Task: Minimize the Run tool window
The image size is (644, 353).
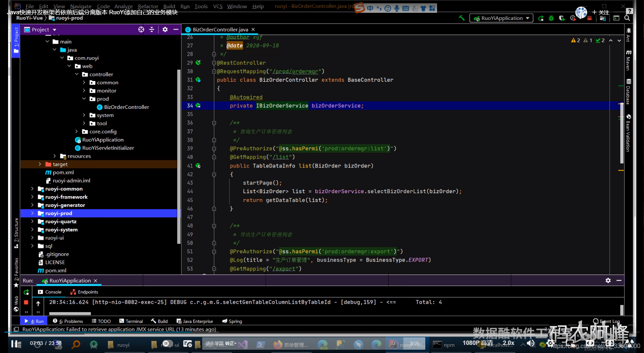Action: point(619,280)
